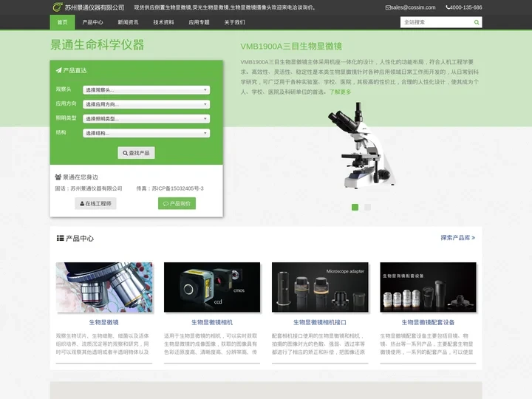532x399 pixels.
Task: Select the second gray carousel indicator
Action: 367,207
